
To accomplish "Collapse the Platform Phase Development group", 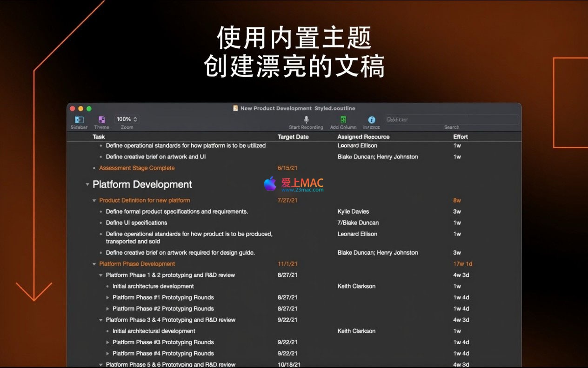I will pyautogui.click(x=94, y=264).
